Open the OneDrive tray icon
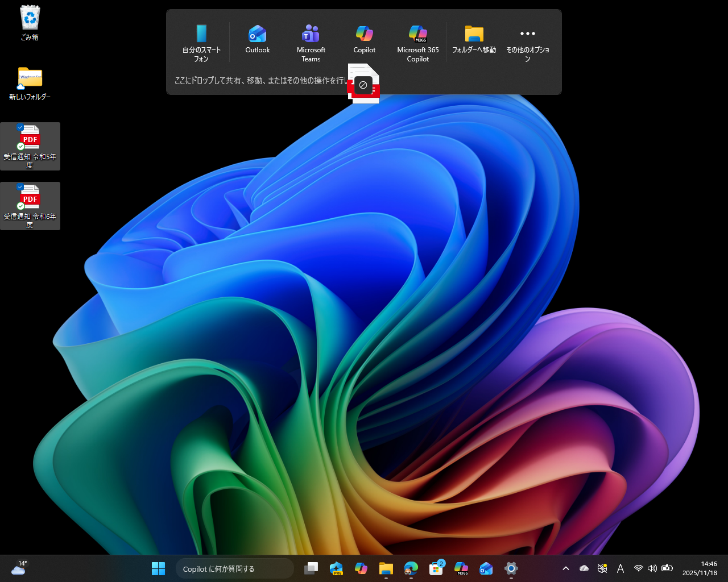The image size is (728, 582). tap(584, 568)
